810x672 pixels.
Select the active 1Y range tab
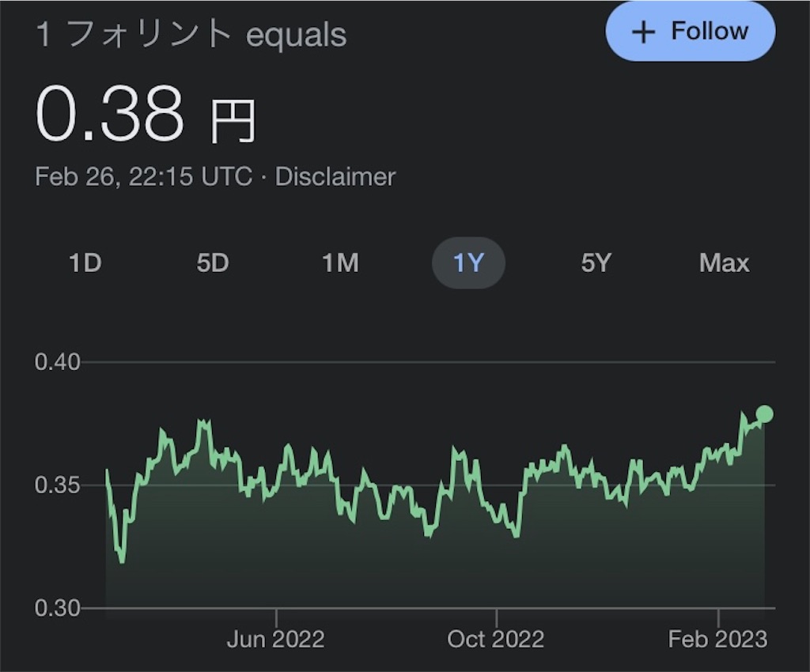coord(468,262)
